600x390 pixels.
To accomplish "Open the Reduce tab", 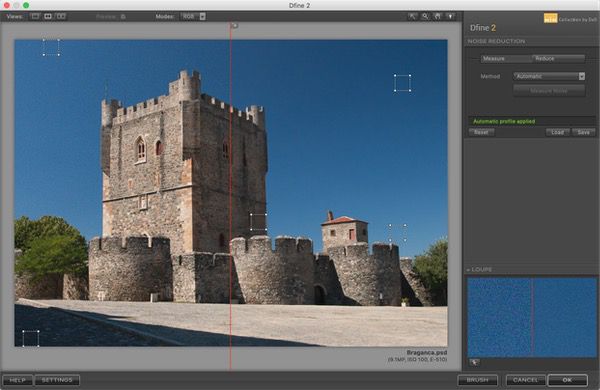I will pyautogui.click(x=559, y=59).
